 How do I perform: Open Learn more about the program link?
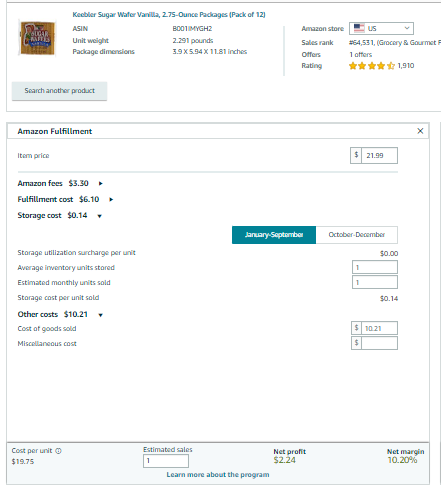[218, 475]
